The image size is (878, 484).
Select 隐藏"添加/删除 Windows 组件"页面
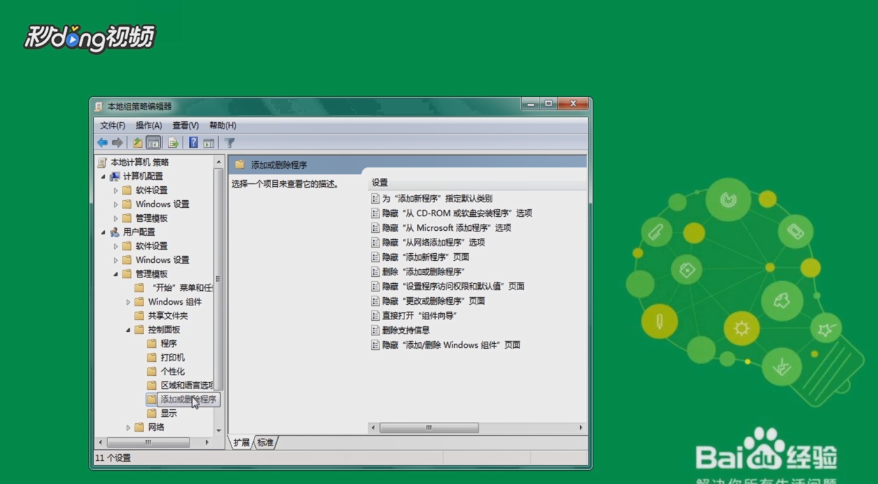pos(451,345)
